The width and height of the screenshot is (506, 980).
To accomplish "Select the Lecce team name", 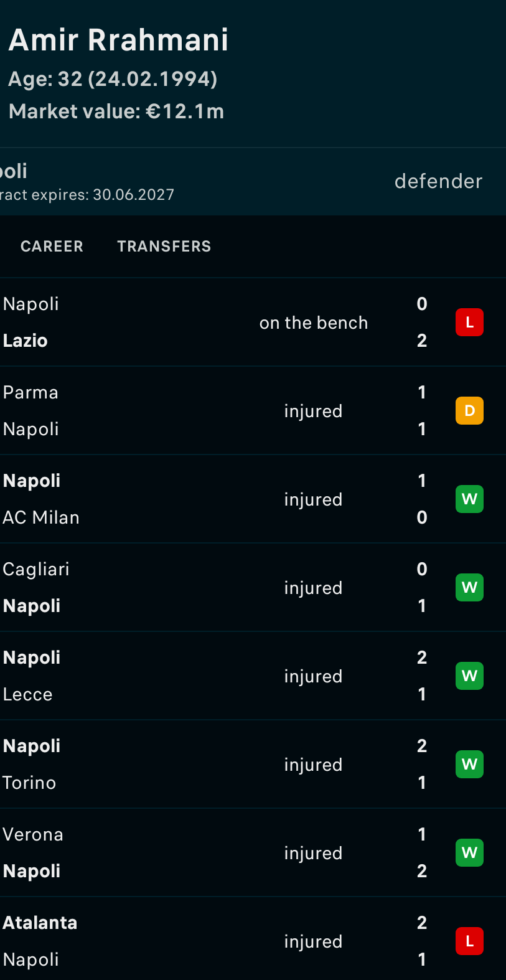I will tap(27, 694).
